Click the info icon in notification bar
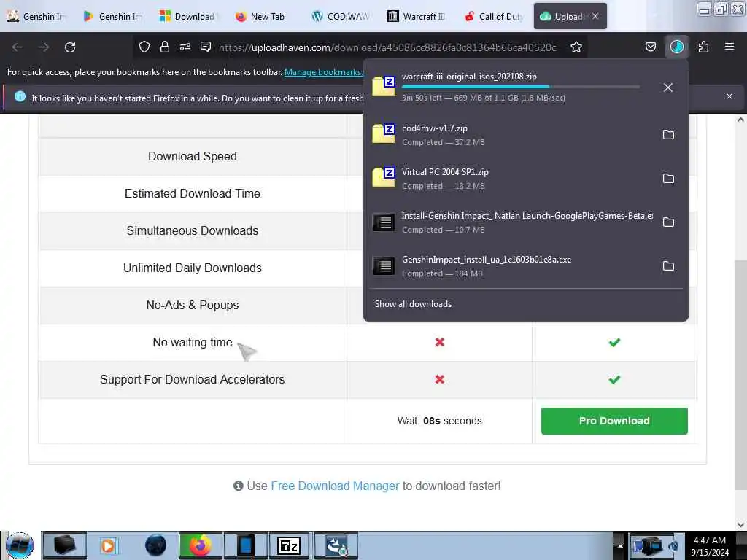The image size is (747, 560). point(20,97)
